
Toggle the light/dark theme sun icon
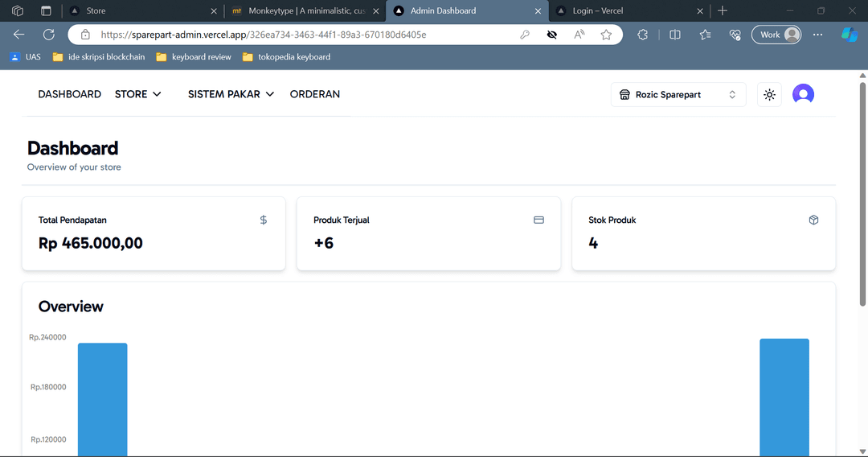(x=769, y=95)
